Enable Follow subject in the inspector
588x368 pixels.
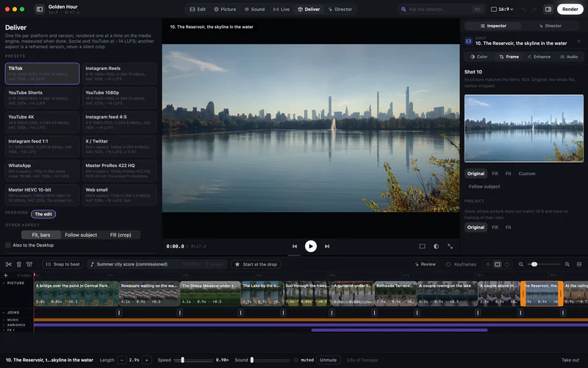[484, 187]
